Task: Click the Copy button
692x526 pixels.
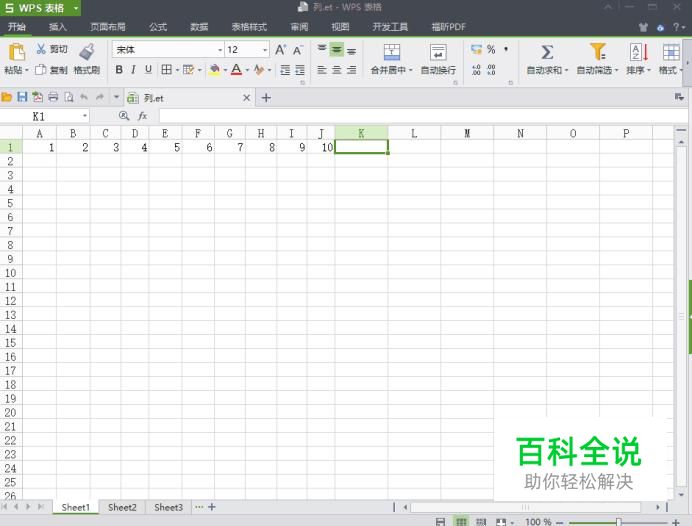Action: coord(51,70)
